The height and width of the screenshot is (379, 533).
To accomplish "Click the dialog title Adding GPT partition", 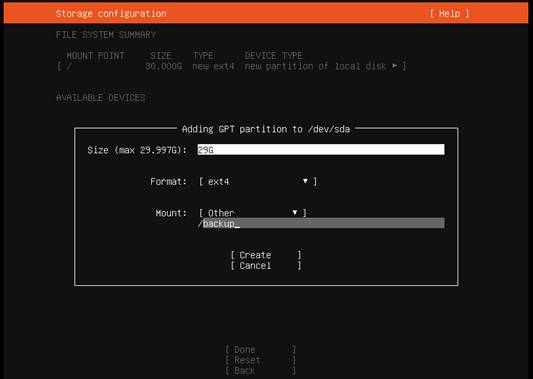I will (x=266, y=129).
